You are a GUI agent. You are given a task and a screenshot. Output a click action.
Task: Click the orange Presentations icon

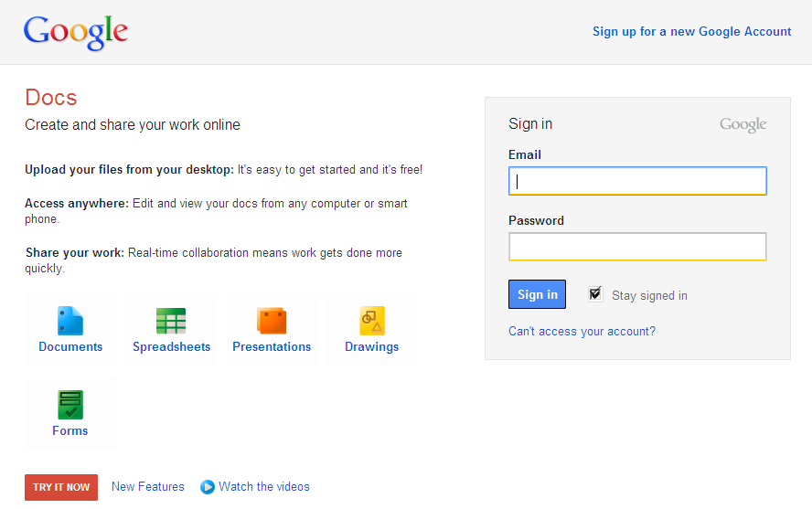pyautogui.click(x=272, y=321)
